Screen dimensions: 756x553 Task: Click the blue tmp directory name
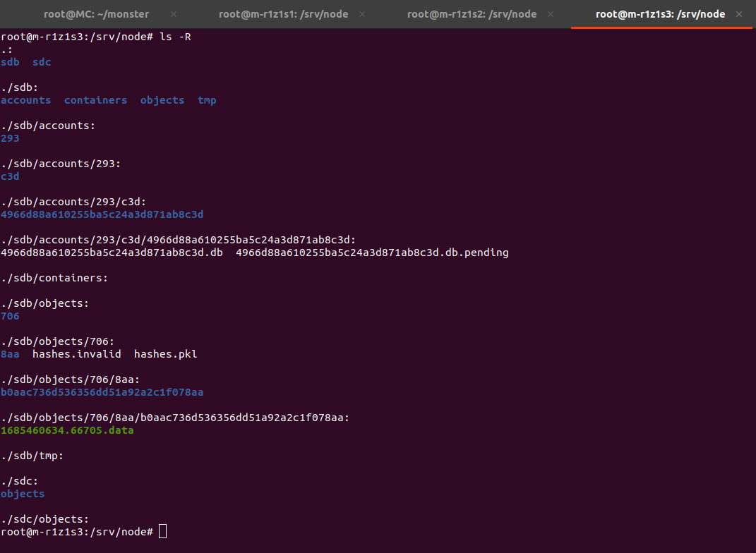coord(207,100)
